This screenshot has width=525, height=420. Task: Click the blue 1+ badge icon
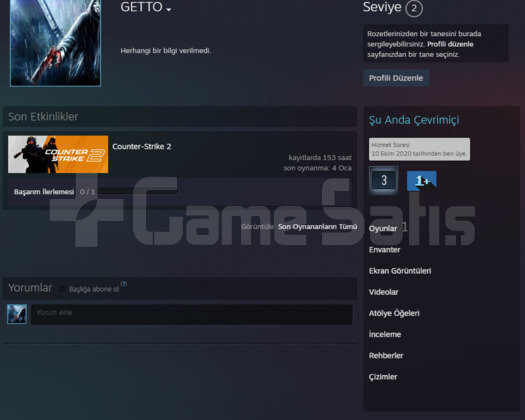[x=422, y=181]
